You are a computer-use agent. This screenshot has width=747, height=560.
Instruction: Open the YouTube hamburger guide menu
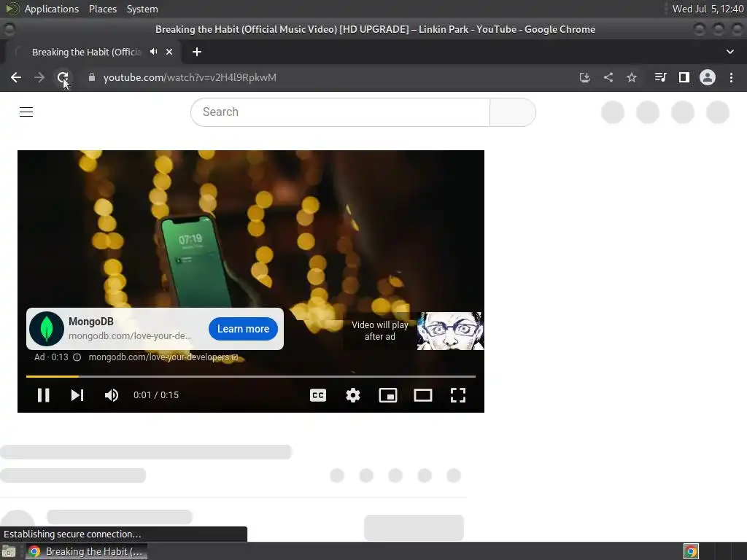26,112
